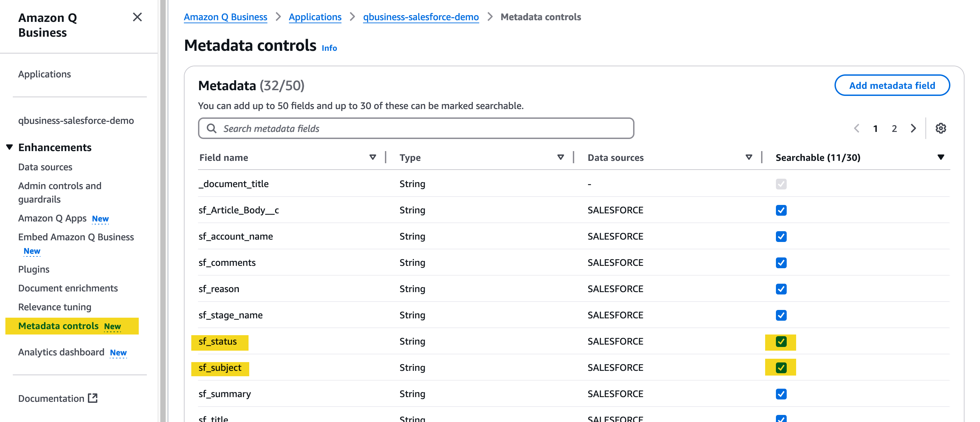Screen dimensions: 980x422
Task: Click the search magnifier in metadata search bar
Action: [x=211, y=128]
